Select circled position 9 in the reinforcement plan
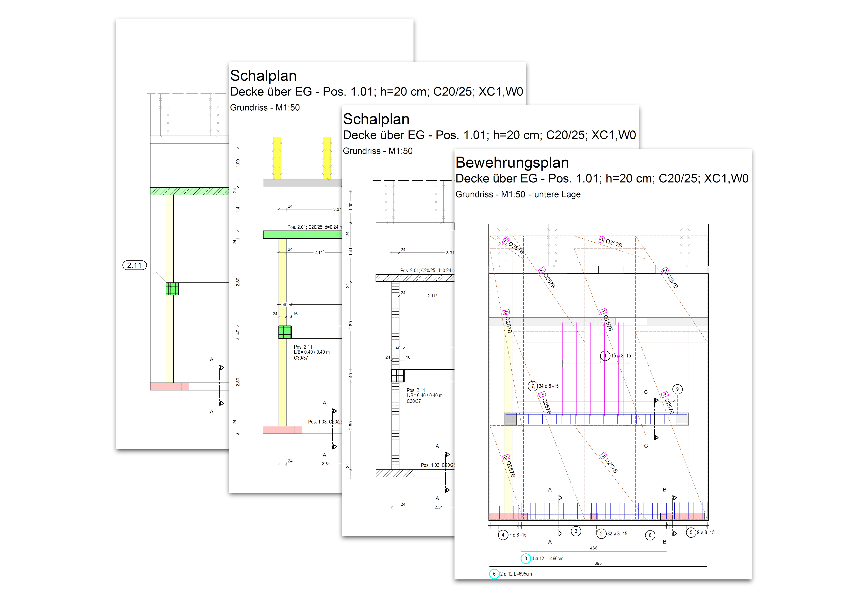 [677, 389]
